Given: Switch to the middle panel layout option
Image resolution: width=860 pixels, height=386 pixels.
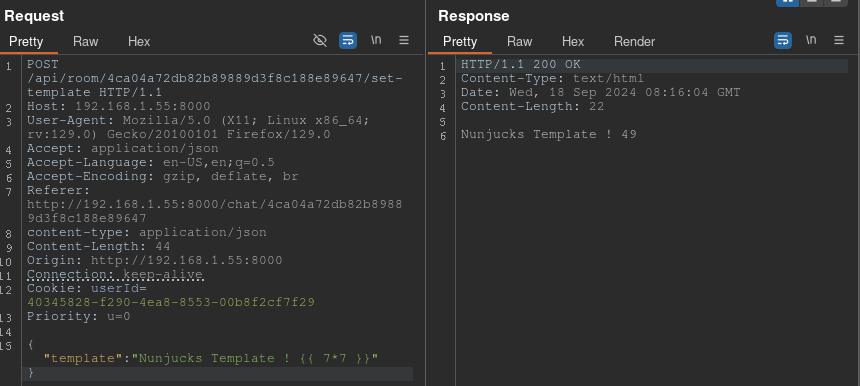Looking at the screenshot, I should [x=811, y=2].
